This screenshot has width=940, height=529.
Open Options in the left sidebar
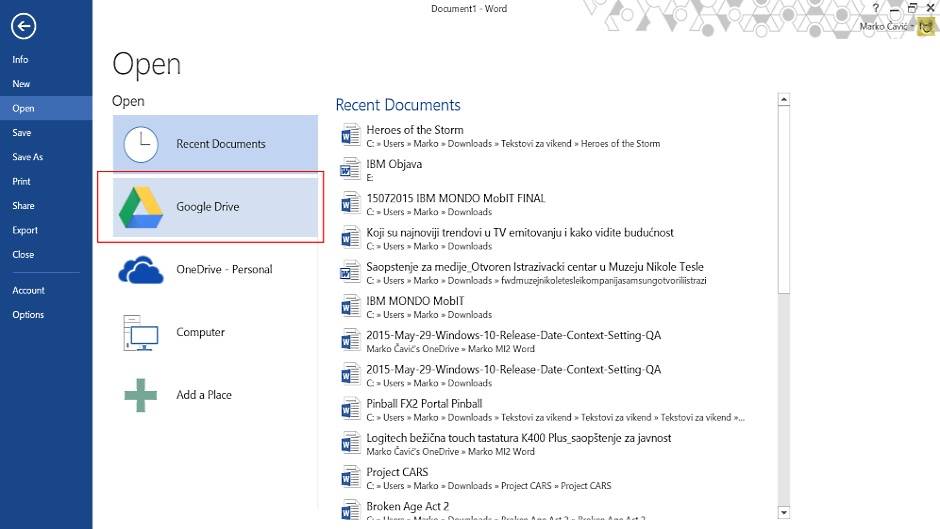[x=28, y=315]
